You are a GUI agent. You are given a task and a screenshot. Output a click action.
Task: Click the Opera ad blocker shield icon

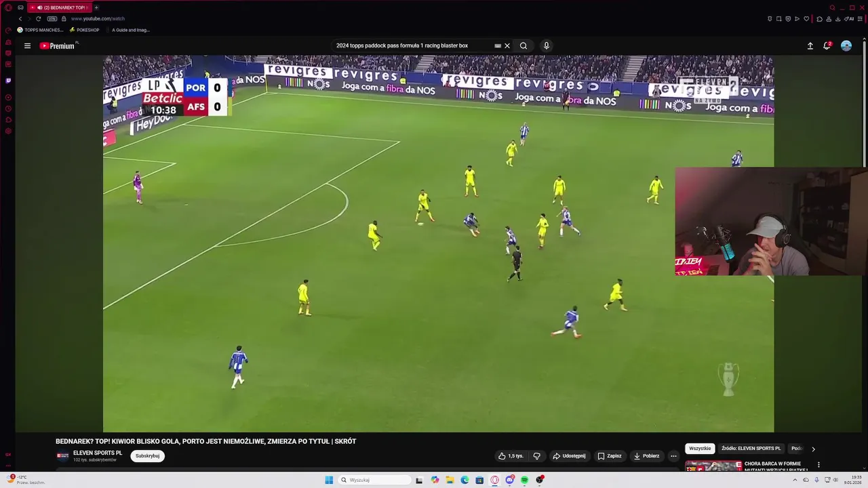pos(788,19)
